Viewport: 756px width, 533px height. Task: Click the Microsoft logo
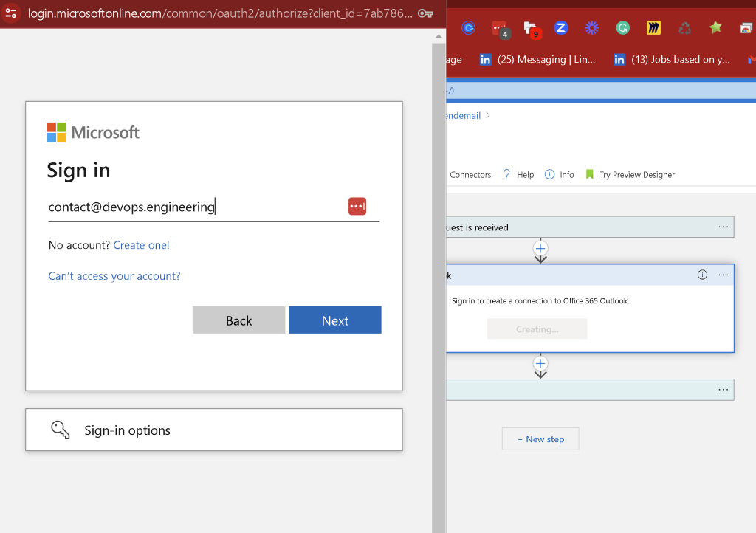(x=92, y=132)
